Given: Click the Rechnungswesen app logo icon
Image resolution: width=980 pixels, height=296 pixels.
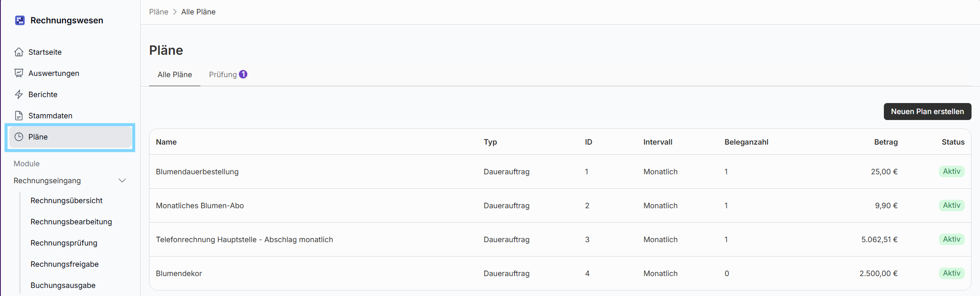Looking at the screenshot, I should click(19, 20).
